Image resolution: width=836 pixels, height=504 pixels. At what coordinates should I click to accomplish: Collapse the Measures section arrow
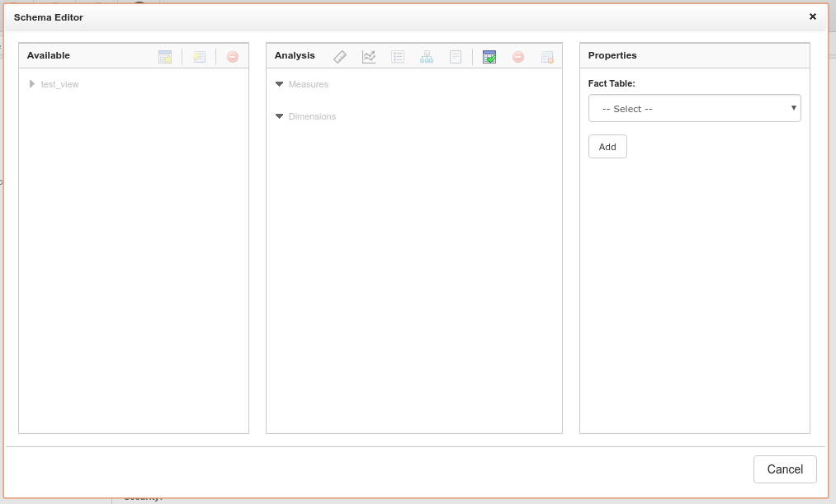click(280, 84)
